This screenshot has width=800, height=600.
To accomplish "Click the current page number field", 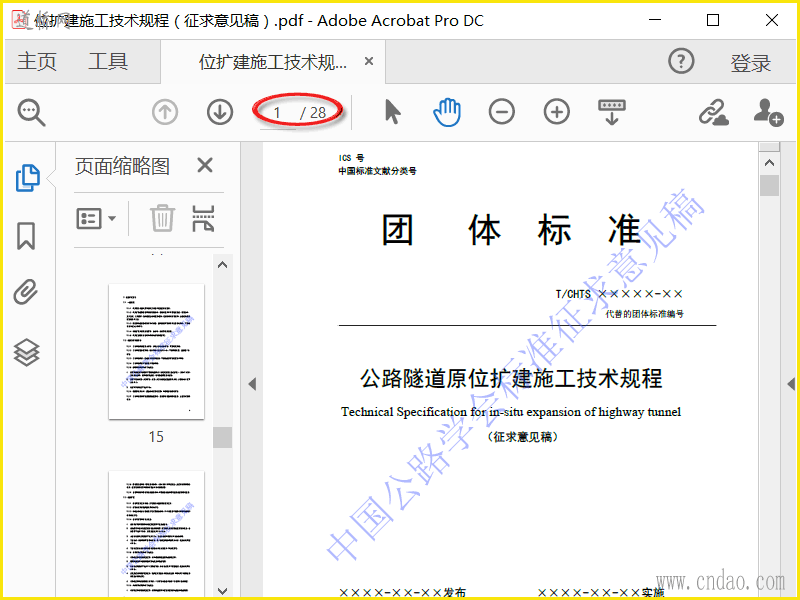I will [277, 113].
